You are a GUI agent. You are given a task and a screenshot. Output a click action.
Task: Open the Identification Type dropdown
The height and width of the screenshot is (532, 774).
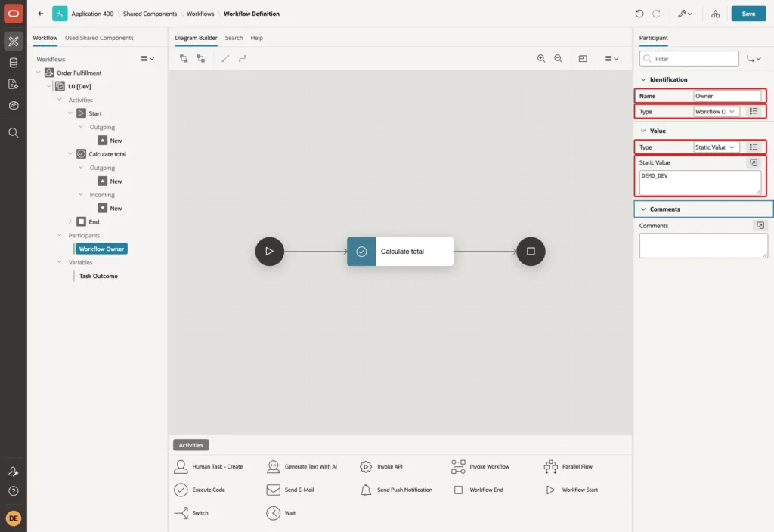click(717, 112)
